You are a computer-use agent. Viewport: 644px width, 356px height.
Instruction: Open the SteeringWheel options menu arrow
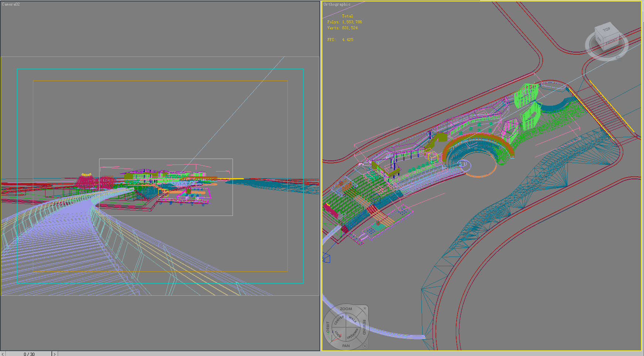(365, 346)
